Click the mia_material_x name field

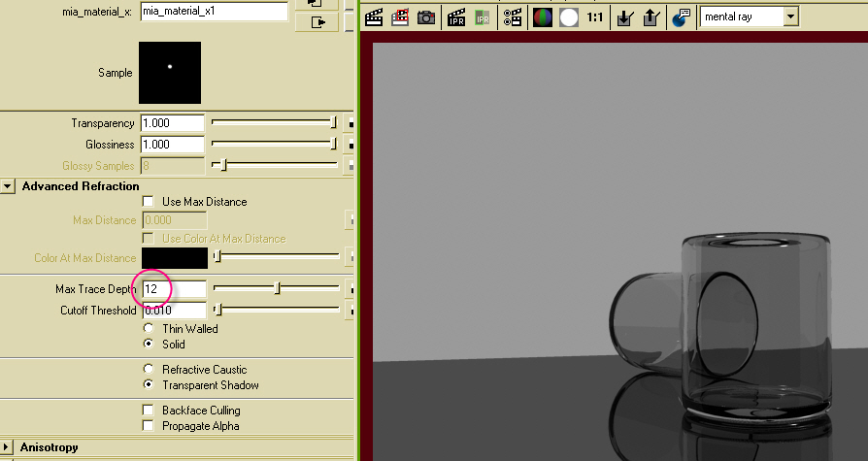pyautogui.click(x=215, y=12)
